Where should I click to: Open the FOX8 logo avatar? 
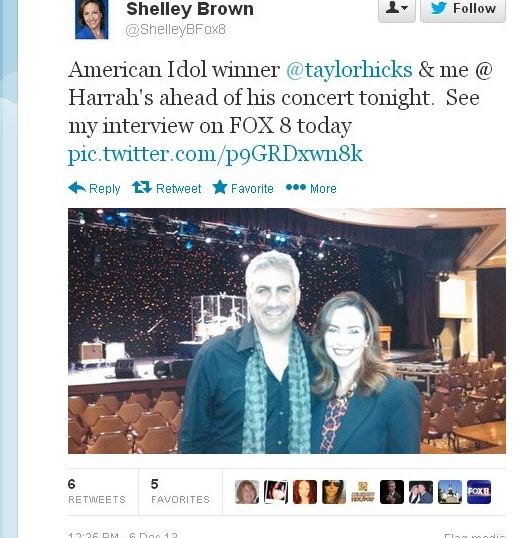(x=479, y=492)
